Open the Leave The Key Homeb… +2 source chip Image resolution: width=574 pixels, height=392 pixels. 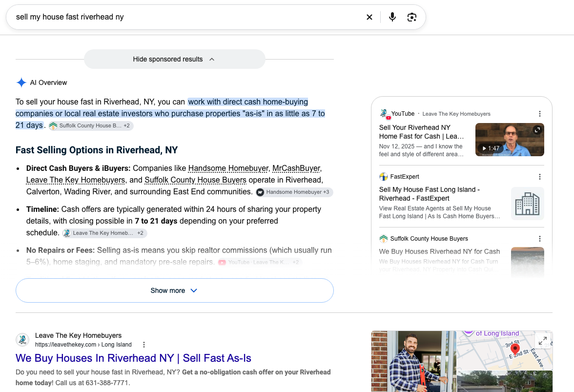click(x=104, y=233)
